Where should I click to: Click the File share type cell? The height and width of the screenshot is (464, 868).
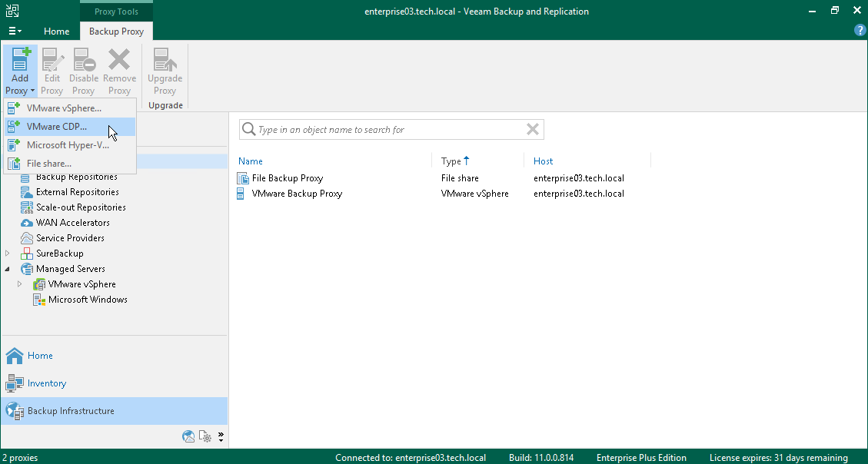coord(460,178)
